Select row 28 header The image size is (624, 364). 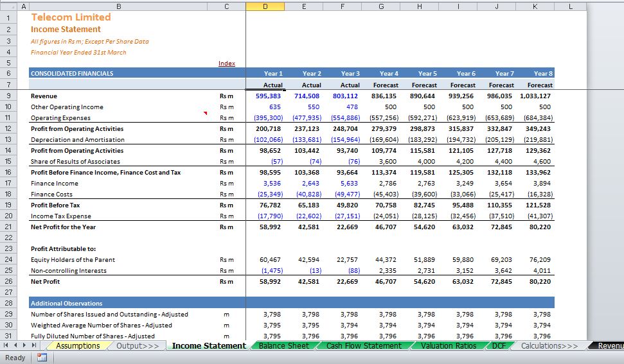point(9,303)
